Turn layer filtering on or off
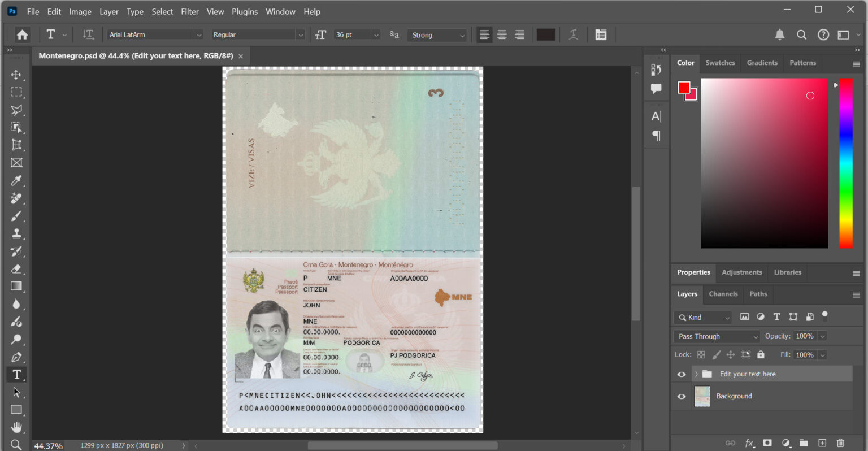Image resolution: width=868 pixels, height=451 pixels. [825, 316]
